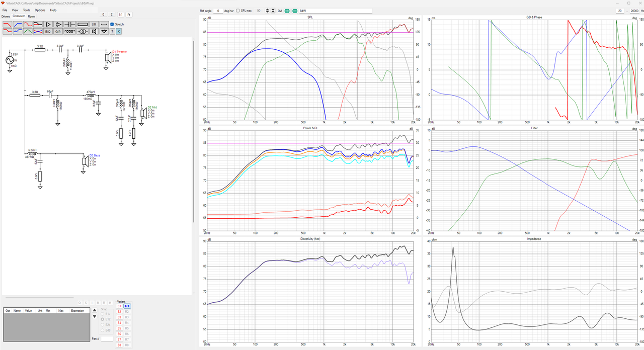Viewport: 644px width, 350px height.
Task: Add a resistor from the component toolbar
Action: [83, 24]
